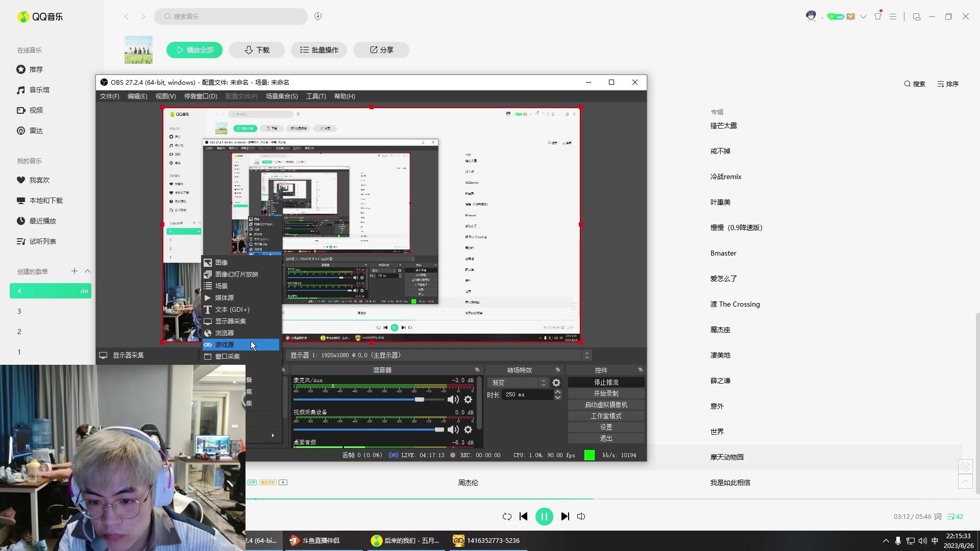This screenshot has height=551, width=980.
Task: Open the 推荐 section in QQ Music sidebar
Action: (x=30, y=69)
